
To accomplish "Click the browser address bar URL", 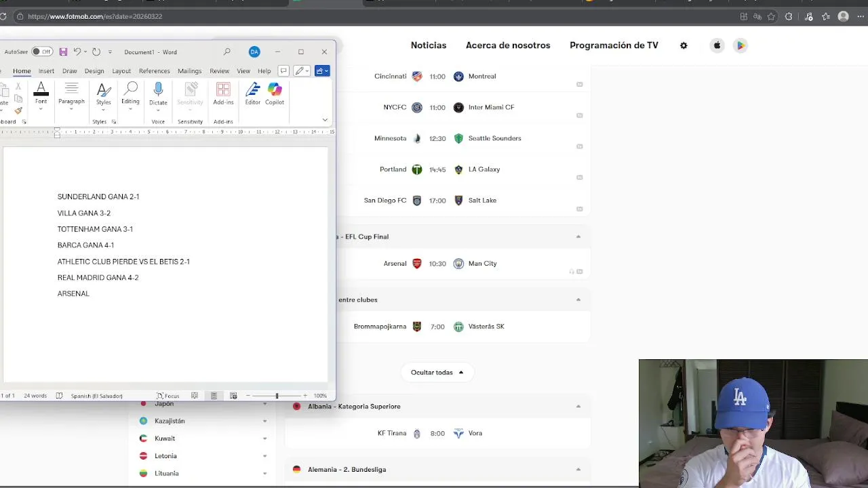I will tap(95, 16).
